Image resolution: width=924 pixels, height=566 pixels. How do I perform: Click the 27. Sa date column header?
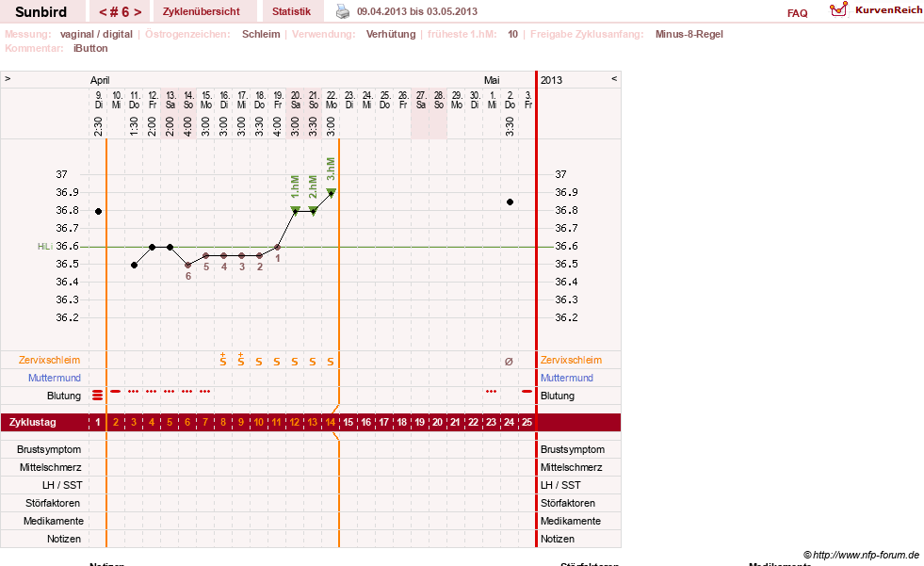click(421, 100)
